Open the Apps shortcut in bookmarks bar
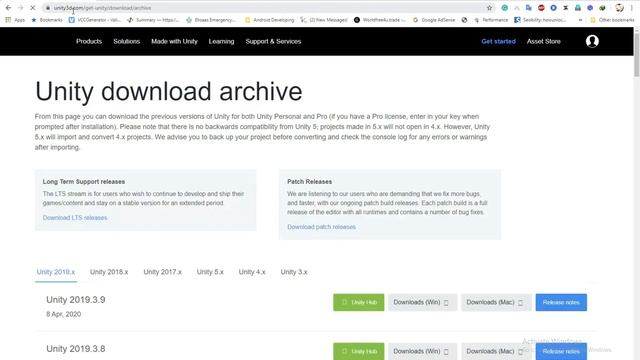 [15, 20]
